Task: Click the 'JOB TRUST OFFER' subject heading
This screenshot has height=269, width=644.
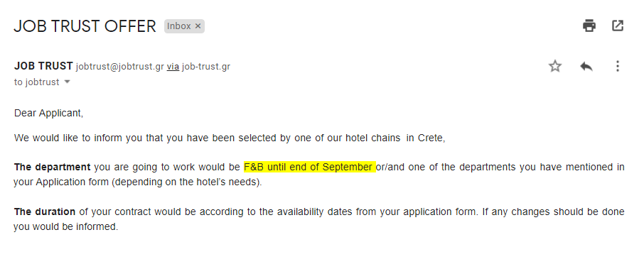Action: [x=85, y=26]
